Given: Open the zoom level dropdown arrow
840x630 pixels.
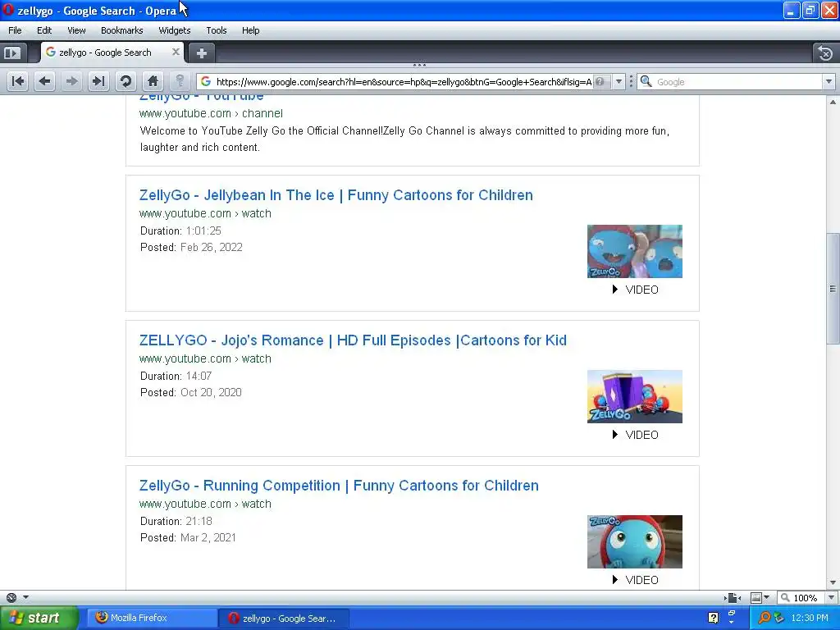Looking at the screenshot, I should [832, 598].
